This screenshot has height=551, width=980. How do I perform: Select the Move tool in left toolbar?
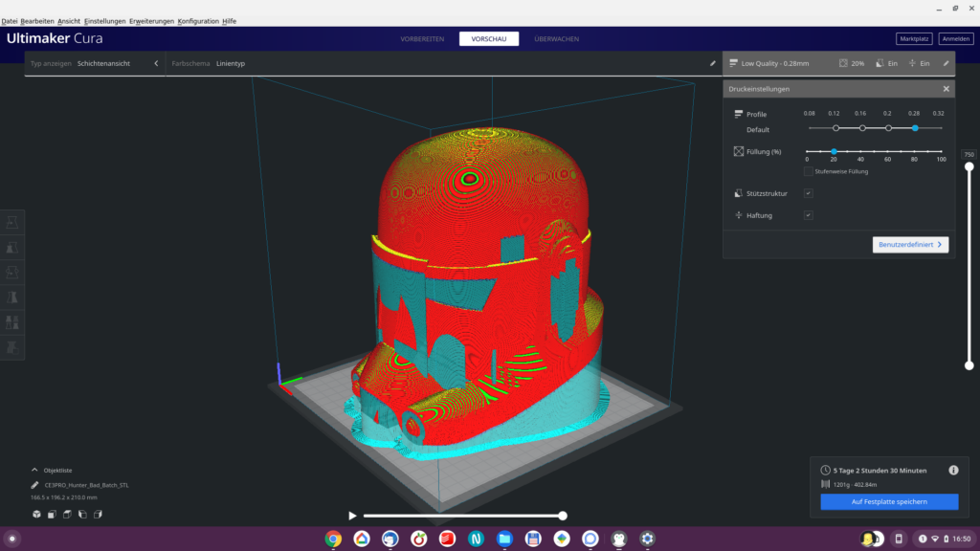11,222
